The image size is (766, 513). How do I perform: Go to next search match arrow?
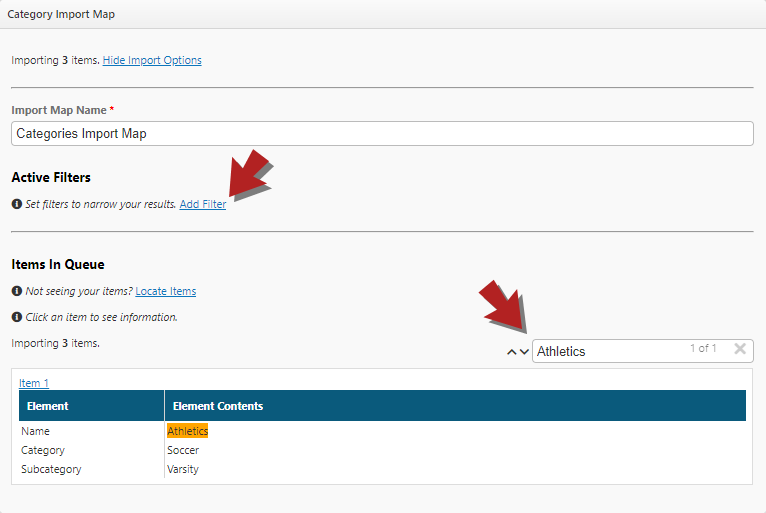tap(524, 352)
